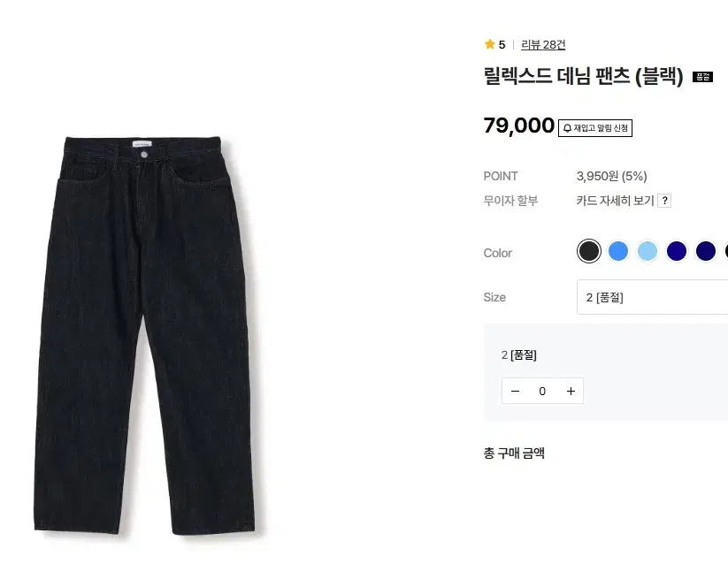Click the quantity input field showing 0

(542, 391)
